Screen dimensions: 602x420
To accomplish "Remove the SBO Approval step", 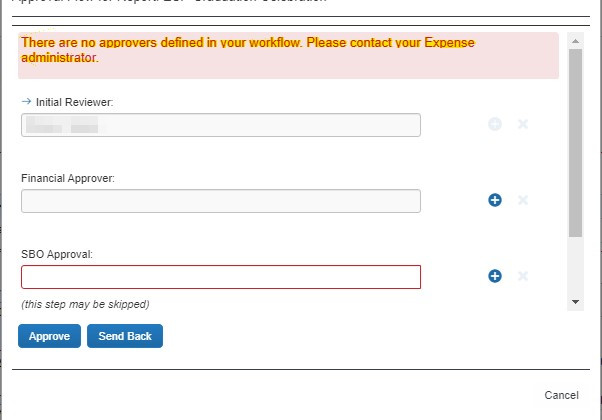I will click(x=522, y=276).
